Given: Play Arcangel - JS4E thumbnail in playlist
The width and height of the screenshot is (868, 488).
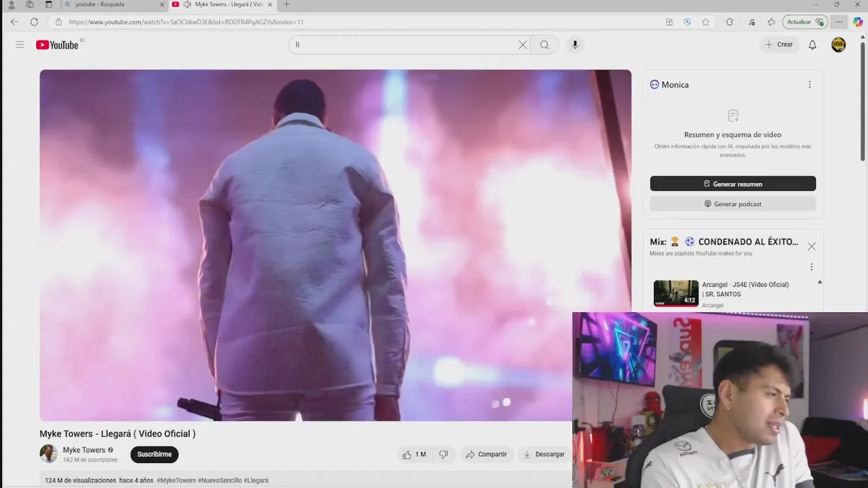Looking at the screenshot, I should point(676,293).
